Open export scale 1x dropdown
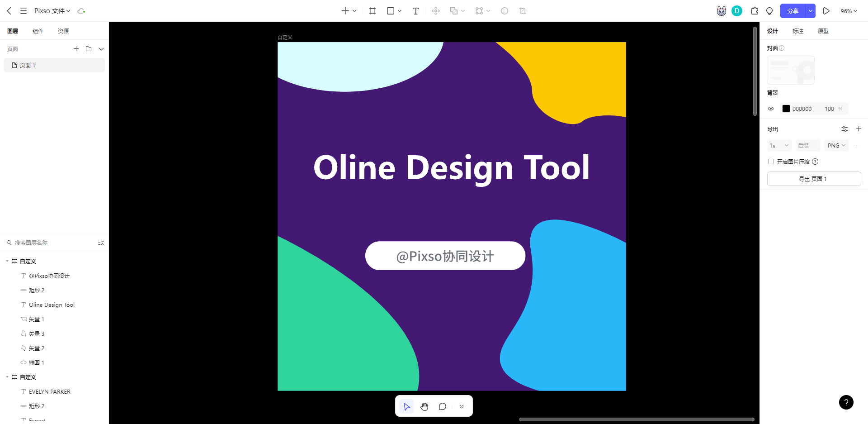The image size is (868, 424). pyautogui.click(x=779, y=145)
